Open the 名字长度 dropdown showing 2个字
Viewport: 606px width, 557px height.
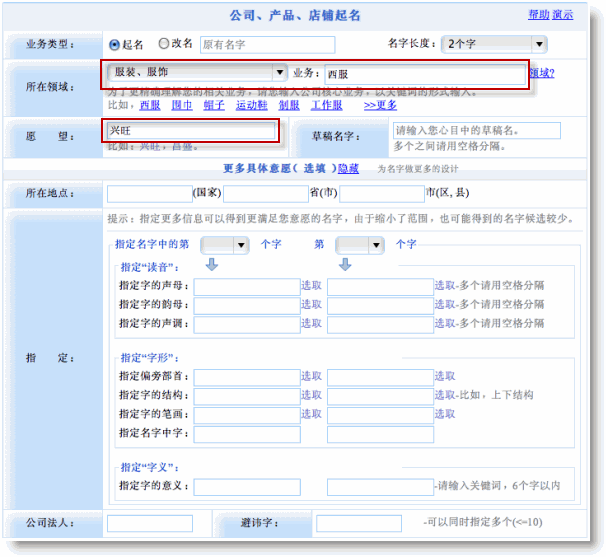click(495, 44)
